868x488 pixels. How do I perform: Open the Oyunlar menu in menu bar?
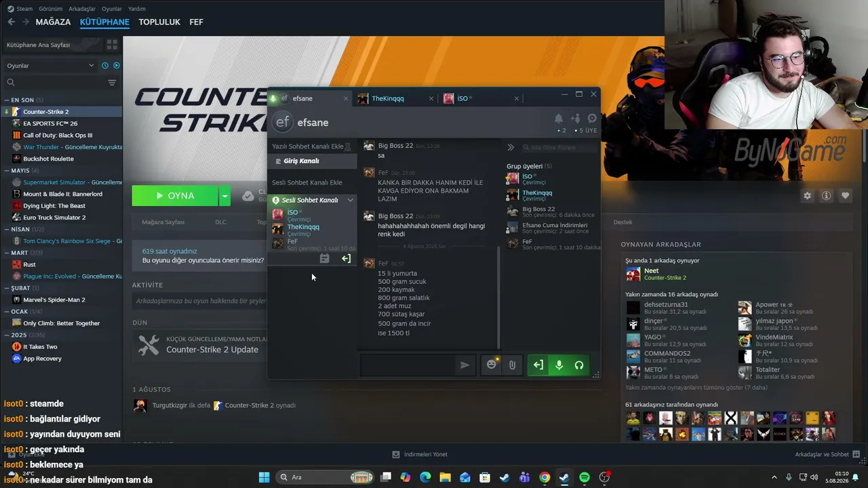coord(112,9)
